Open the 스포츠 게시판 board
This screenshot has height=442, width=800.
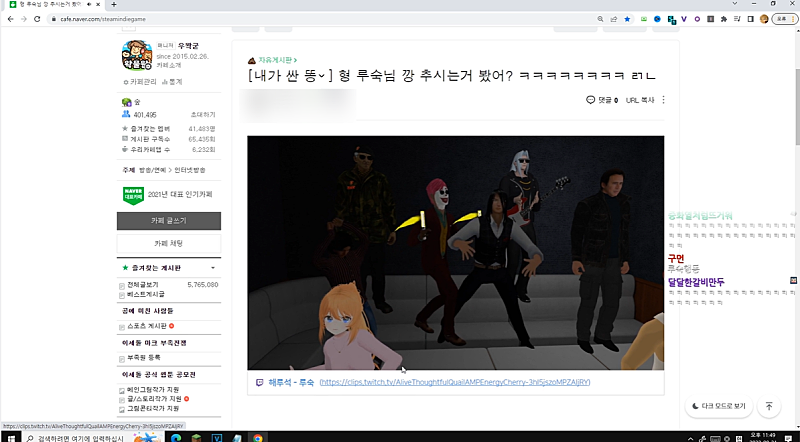tap(146, 326)
